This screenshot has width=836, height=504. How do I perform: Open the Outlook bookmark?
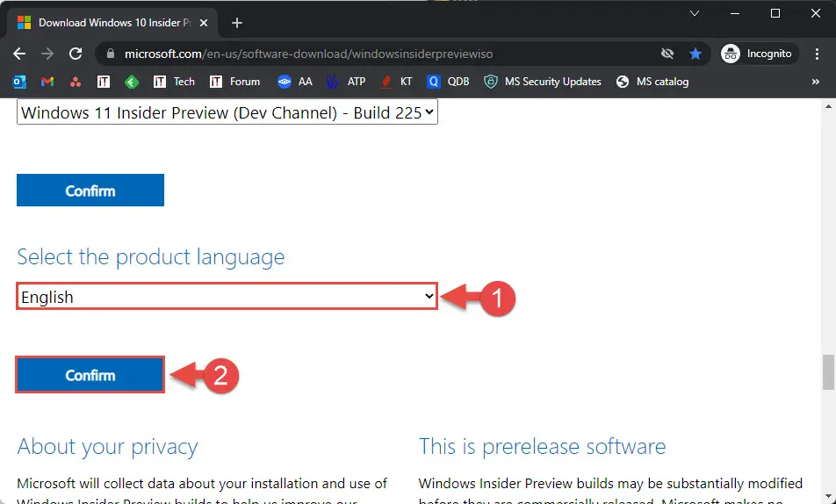coord(19,82)
